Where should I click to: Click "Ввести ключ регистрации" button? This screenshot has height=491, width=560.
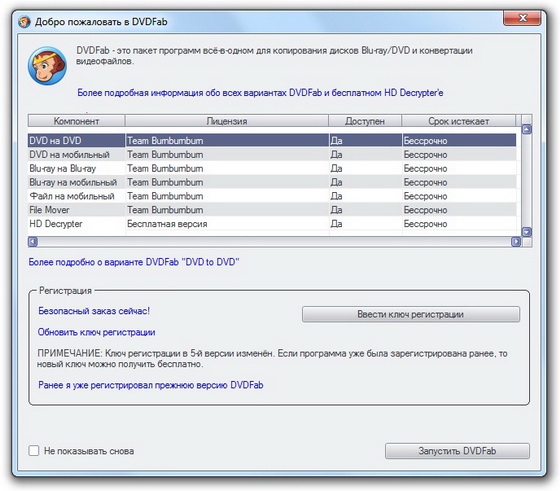click(x=411, y=314)
